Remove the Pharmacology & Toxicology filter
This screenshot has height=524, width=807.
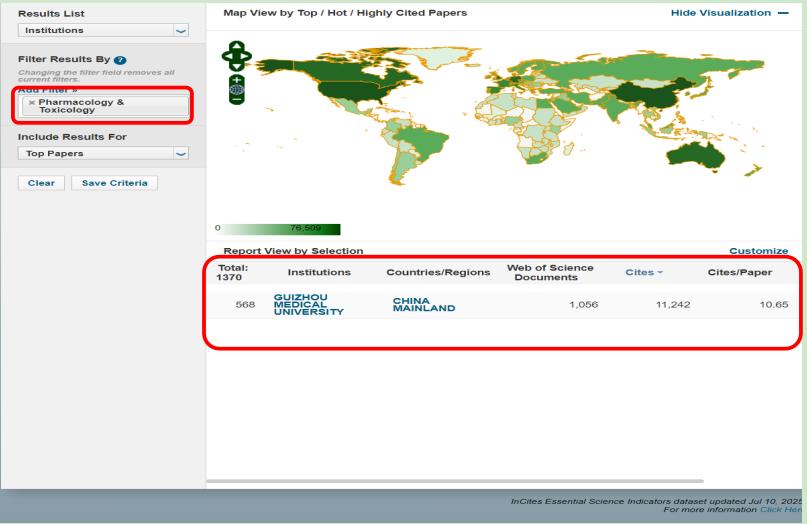(32, 103)
